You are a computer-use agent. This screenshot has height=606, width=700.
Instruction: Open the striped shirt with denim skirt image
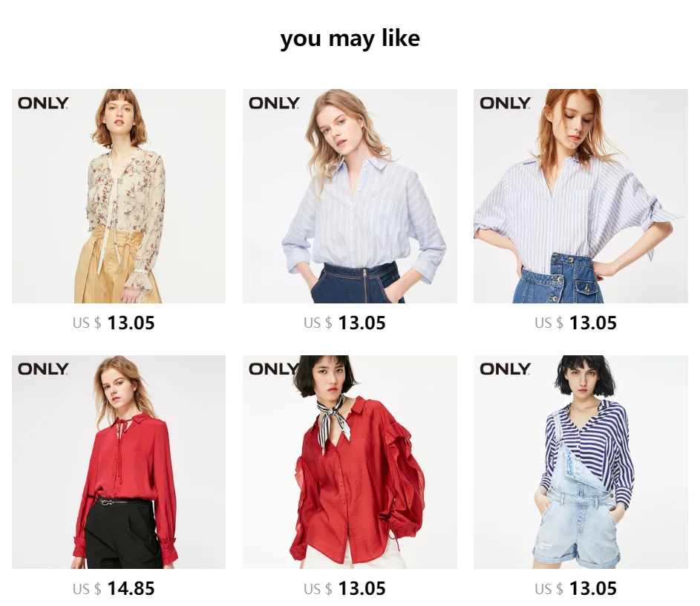pos(580,196)
